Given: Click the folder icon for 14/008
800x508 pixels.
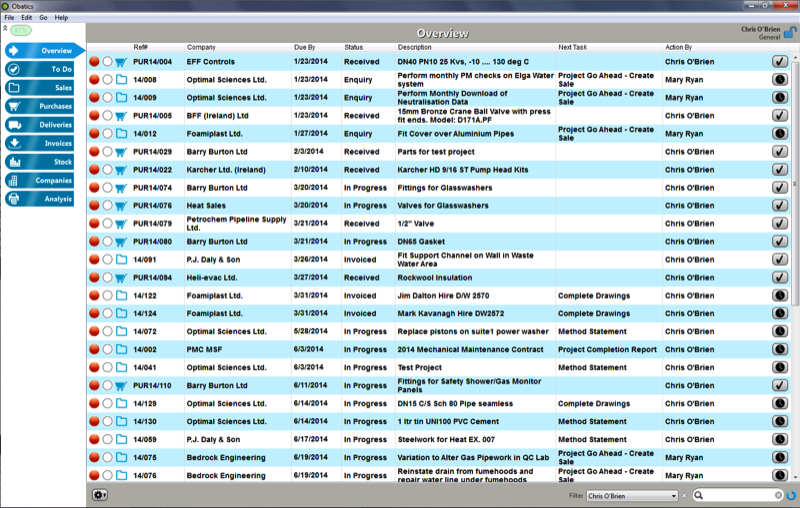Looking at the screenshot, I should tap(121, 79).
